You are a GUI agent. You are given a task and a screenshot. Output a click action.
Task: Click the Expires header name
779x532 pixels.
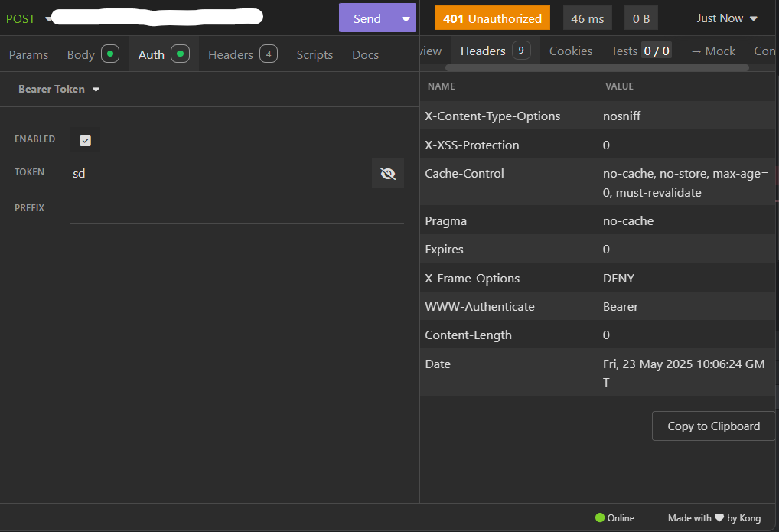444,249
